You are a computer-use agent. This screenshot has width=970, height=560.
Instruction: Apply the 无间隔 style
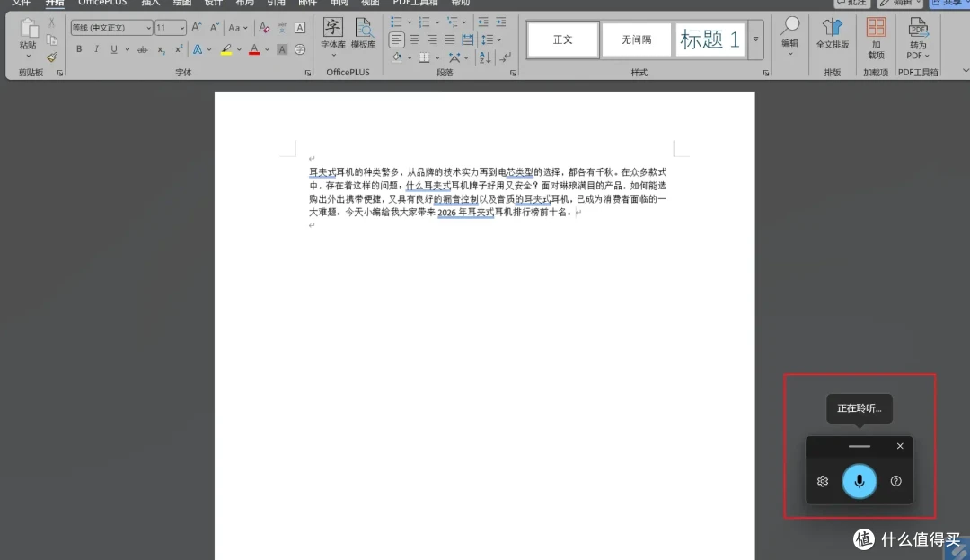pos(637,39)
